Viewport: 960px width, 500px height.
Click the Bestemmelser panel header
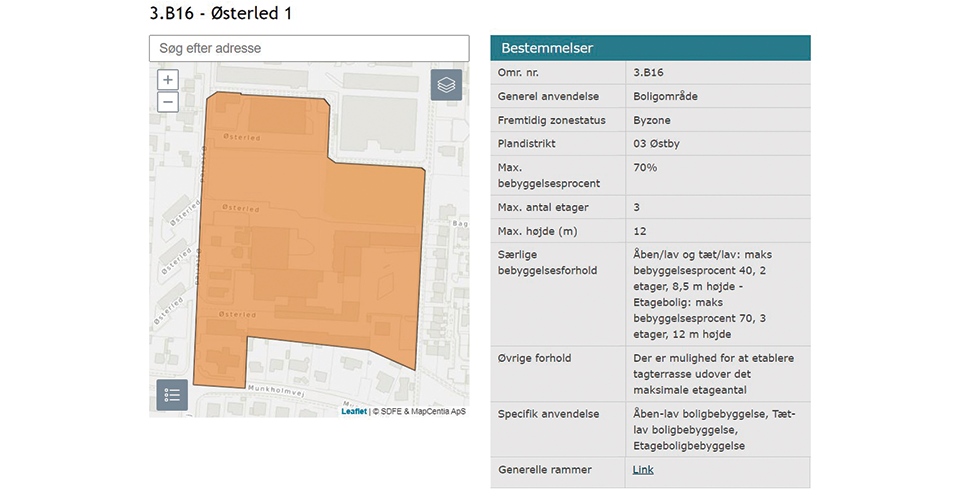[x=650, y=48]
